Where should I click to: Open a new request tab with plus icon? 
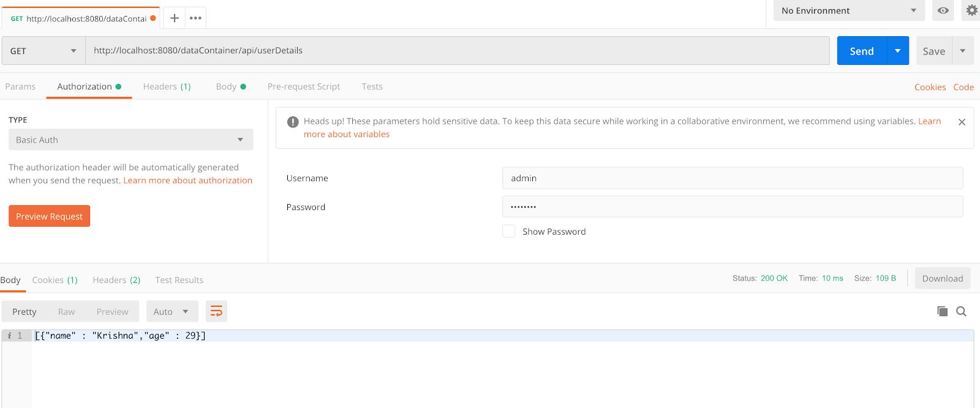click(175, 18)
